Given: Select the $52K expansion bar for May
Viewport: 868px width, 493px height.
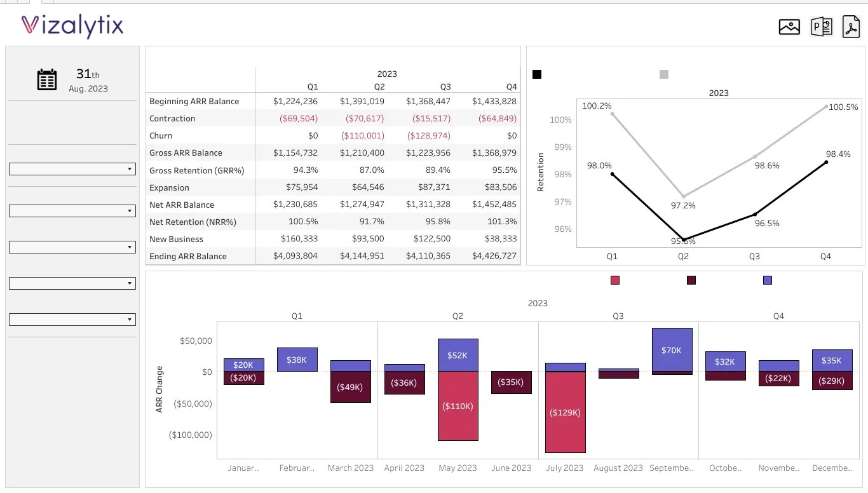Looking at the screenshot, I should tap(458, 355).
